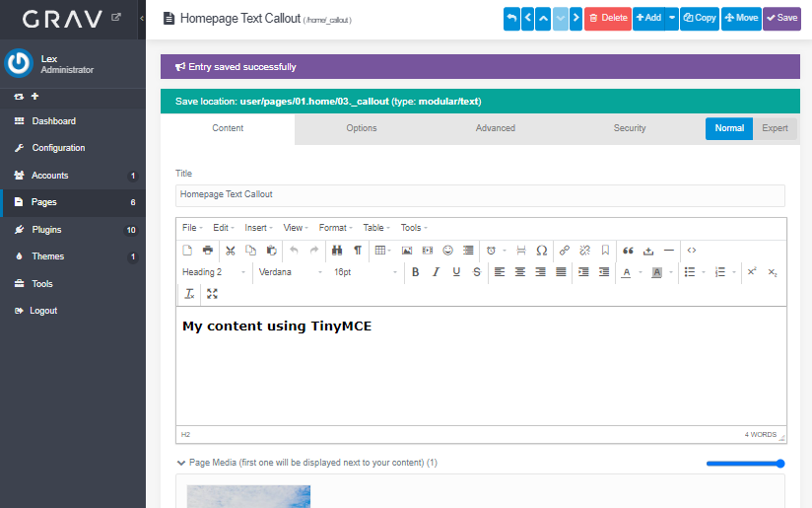Switch to the Advanced tab
Image resolution: width=812 pixels, height=508 pixels.
496,128
